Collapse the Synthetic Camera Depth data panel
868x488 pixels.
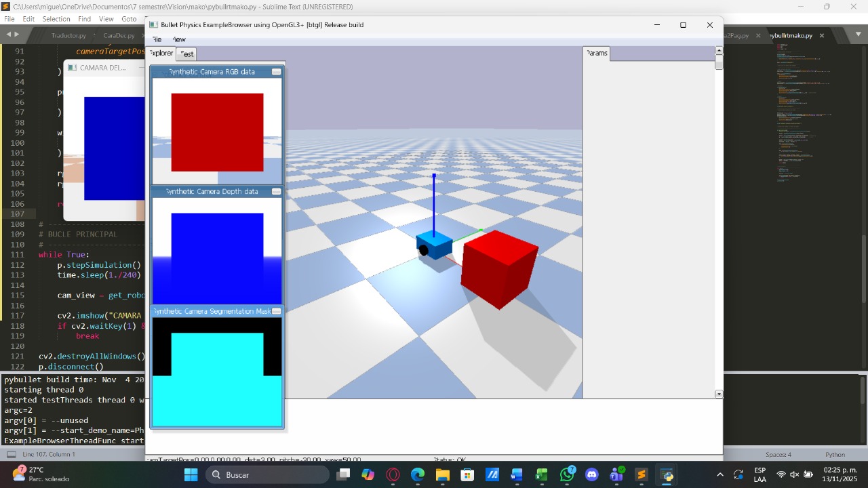[276, 192]
